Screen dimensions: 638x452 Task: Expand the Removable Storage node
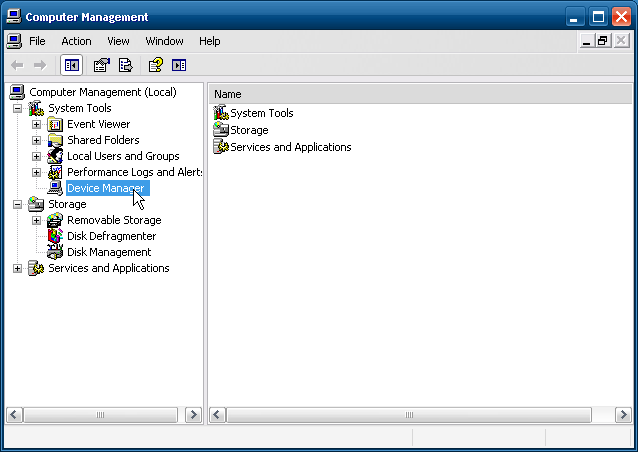click(x=36, y=220)
